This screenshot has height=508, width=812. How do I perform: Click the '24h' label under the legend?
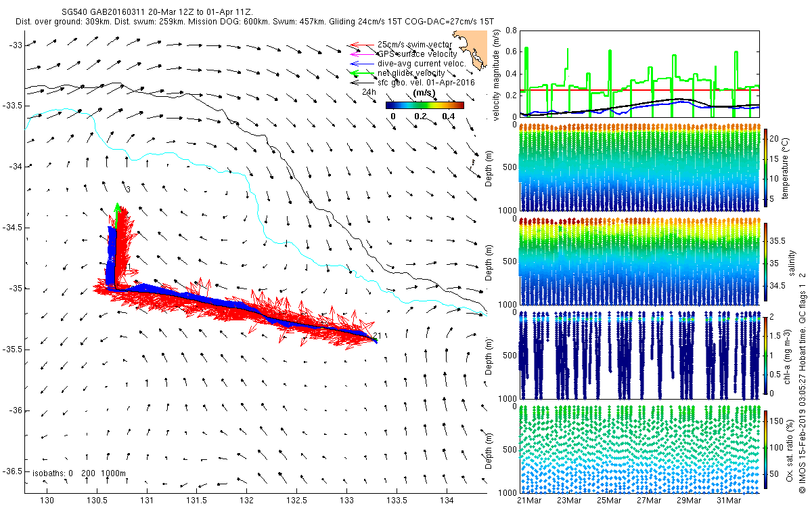coord(369,91)
